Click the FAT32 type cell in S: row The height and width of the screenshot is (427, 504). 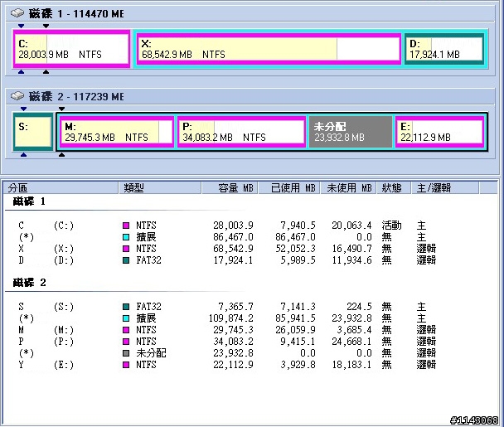pyautogui.click(x=148, y=307)
